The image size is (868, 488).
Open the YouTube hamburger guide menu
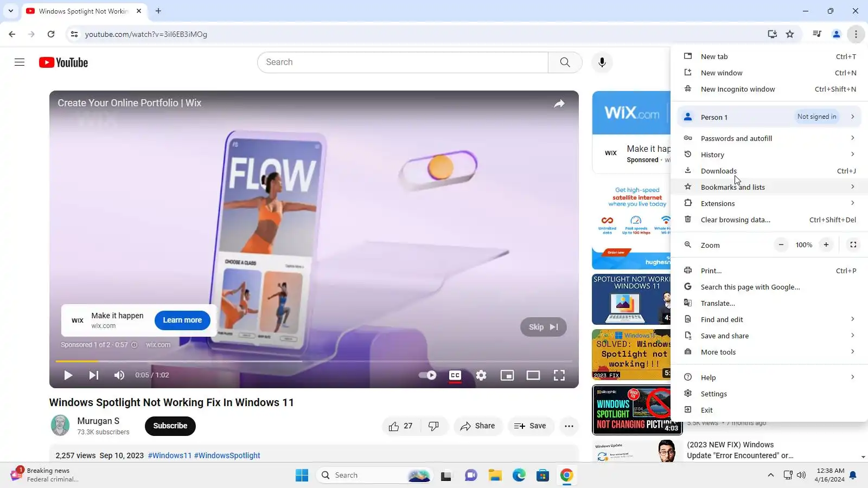click(x=20, y=62)
